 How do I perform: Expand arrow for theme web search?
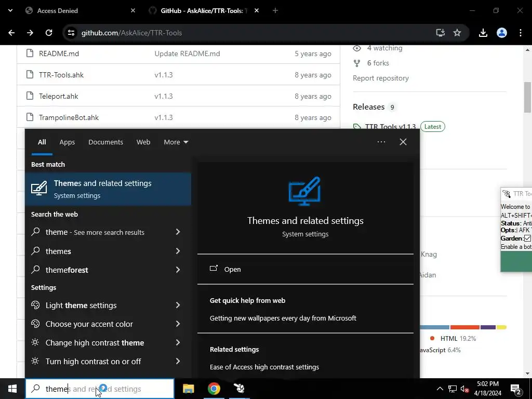[x=178, y=232]
